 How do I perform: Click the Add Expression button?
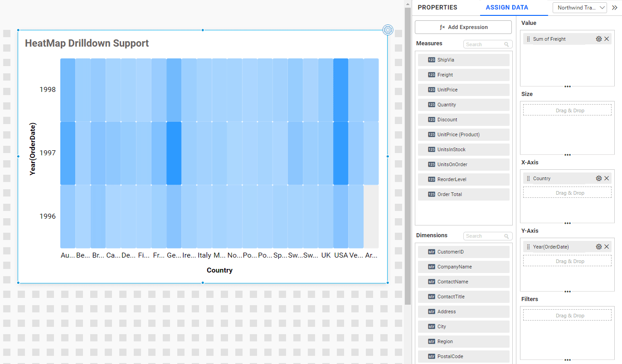[463, 27]
